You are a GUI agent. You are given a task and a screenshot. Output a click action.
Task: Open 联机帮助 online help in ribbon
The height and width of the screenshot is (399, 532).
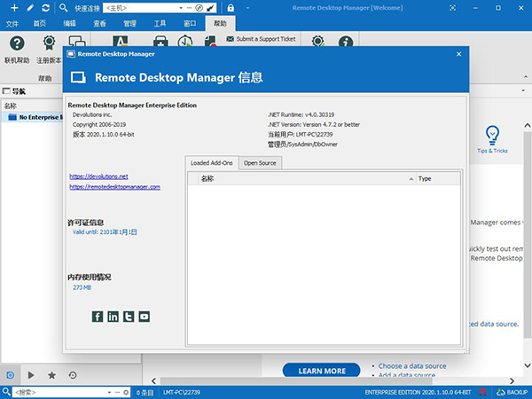pos(16,48)
